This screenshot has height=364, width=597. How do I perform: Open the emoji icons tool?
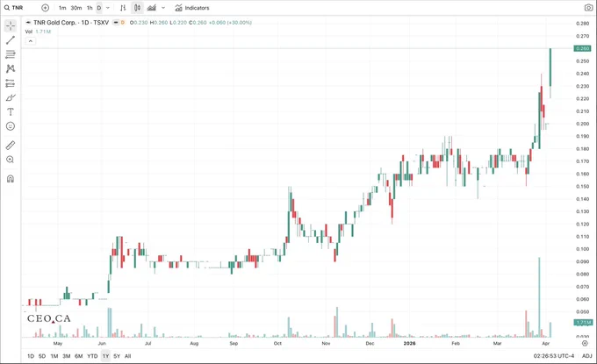[x=11, y=126]
